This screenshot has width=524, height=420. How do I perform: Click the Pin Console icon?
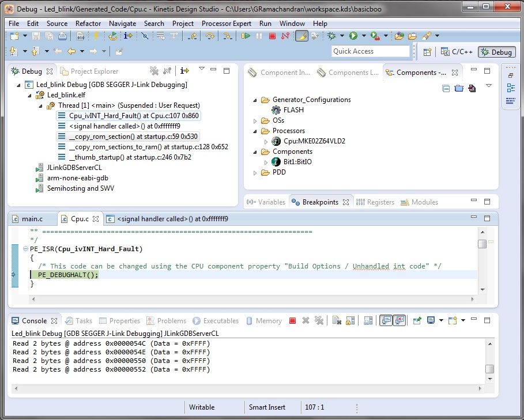click(x=417, y=321)
